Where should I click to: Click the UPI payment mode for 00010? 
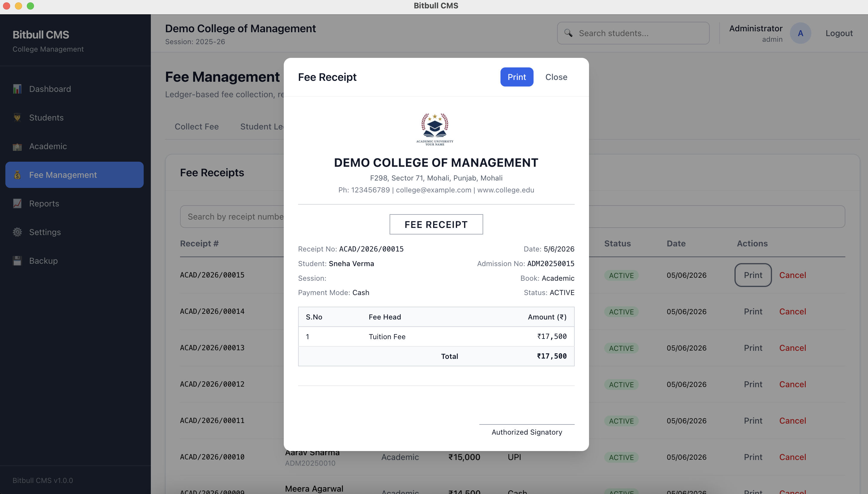(514, 457)
